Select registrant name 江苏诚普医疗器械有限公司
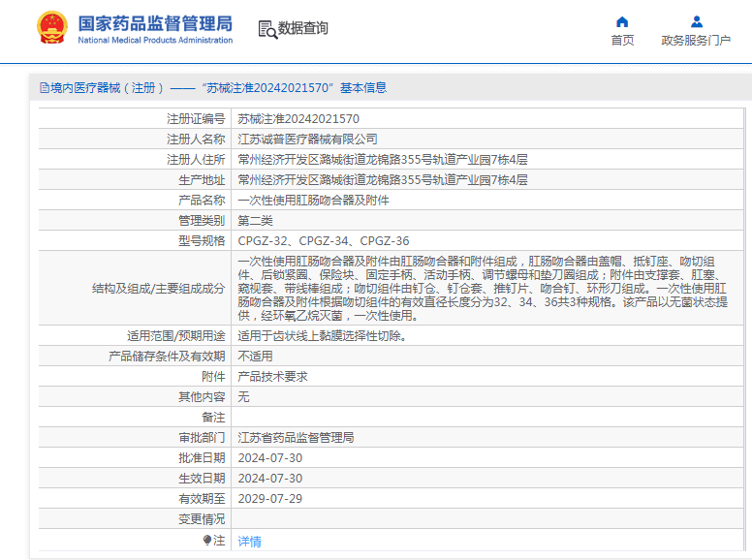The width and height of the screenshot is (752, 560). (307, 140)
